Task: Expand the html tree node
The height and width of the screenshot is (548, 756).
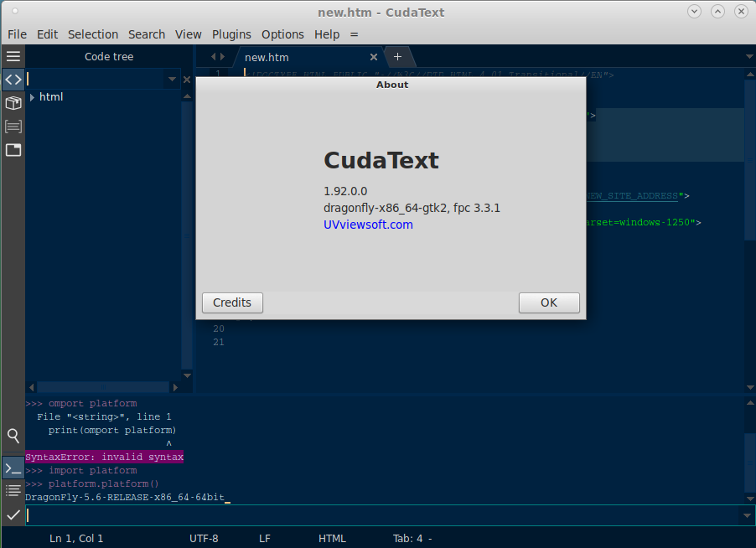Action: (x=32, y=97)
